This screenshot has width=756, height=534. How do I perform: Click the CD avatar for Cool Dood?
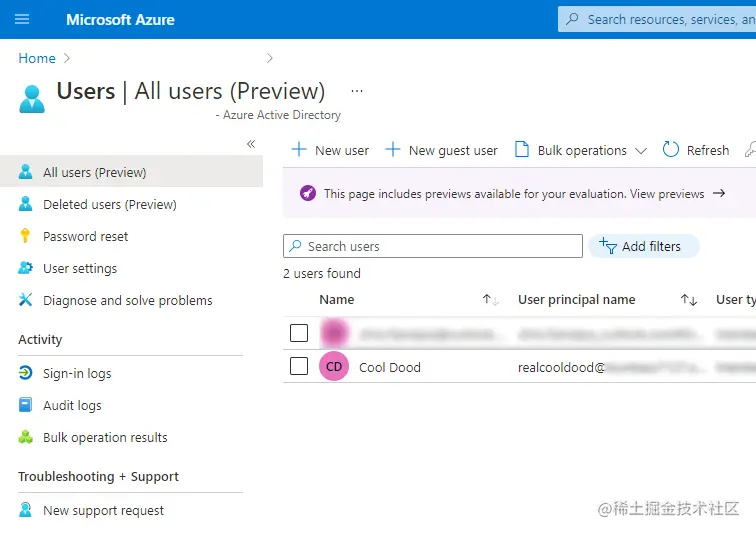point(334,366)
